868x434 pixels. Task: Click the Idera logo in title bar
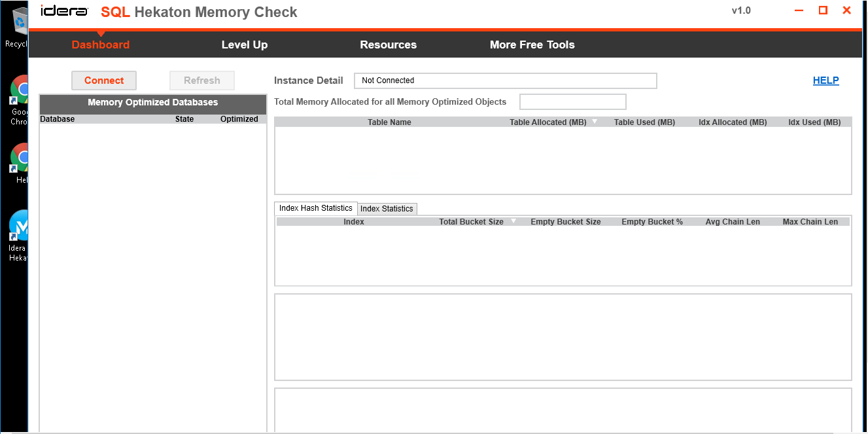[64, 11]
